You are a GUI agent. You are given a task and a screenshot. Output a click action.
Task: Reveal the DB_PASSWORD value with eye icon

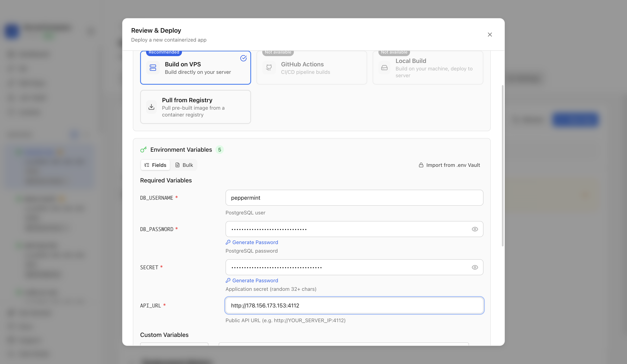pos(475,229)
